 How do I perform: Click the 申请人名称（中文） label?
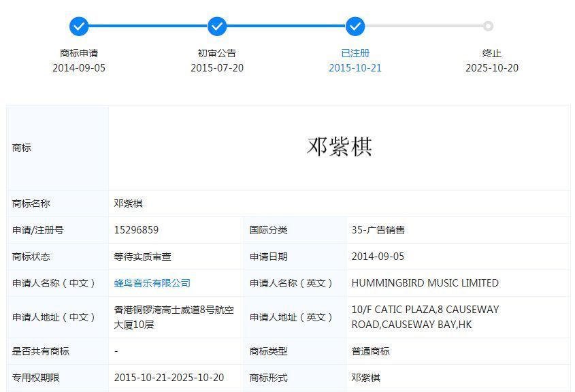point(54,283)
